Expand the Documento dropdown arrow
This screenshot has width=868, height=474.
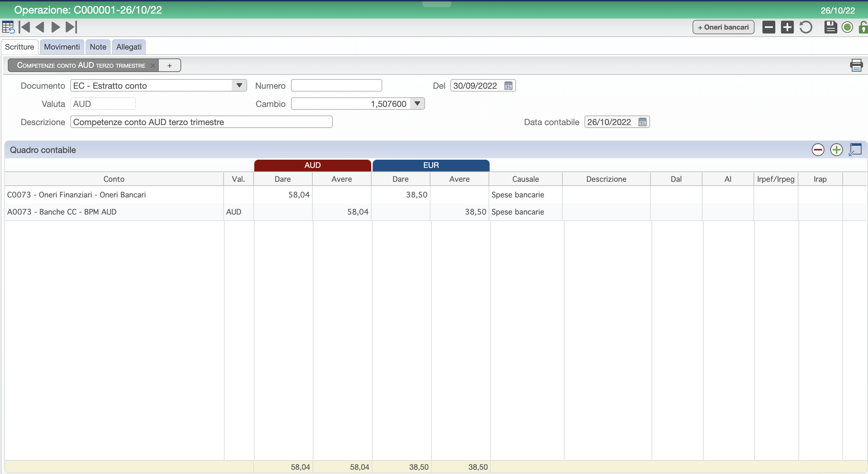pos(239,86)
